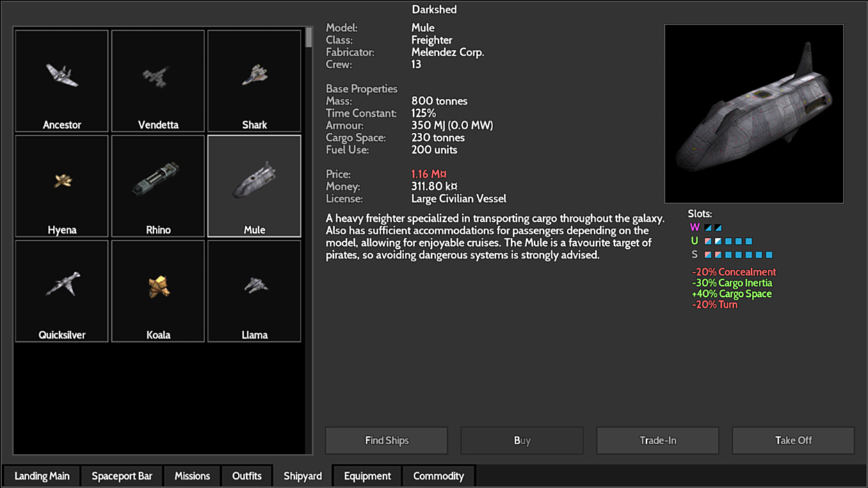Switch to the Spaceport Bar tab
This screenshot has width=868, height=488.
122,476
